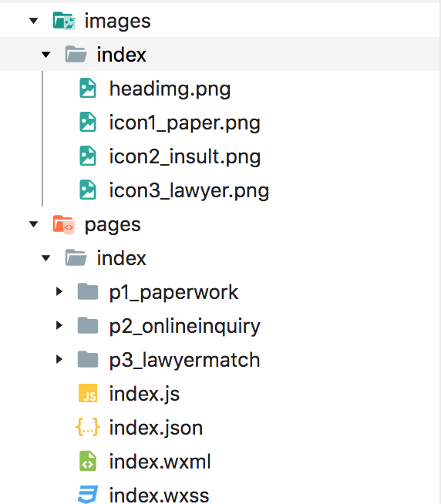Click the image file icon of headimg.png
This screenshot has width=441, height=504.
point(88,88)
